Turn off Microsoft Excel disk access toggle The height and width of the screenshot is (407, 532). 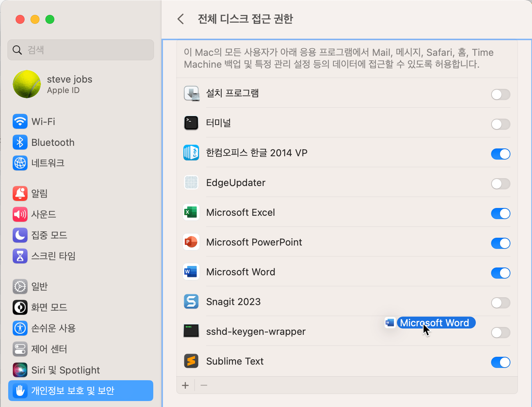pyautogui.click(x=500, y=214)
